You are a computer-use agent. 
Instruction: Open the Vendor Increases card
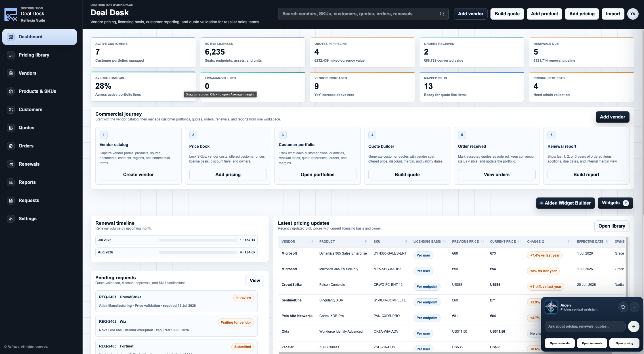pos(362,87)
